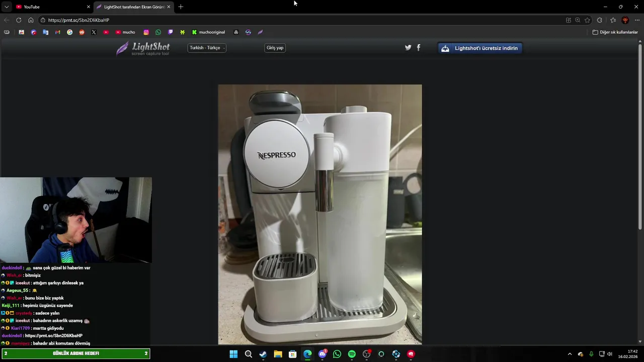Open Spotify from the taskbar
Image resolution: width=644 pixels, height=362 pixels.
pos(352,354)
